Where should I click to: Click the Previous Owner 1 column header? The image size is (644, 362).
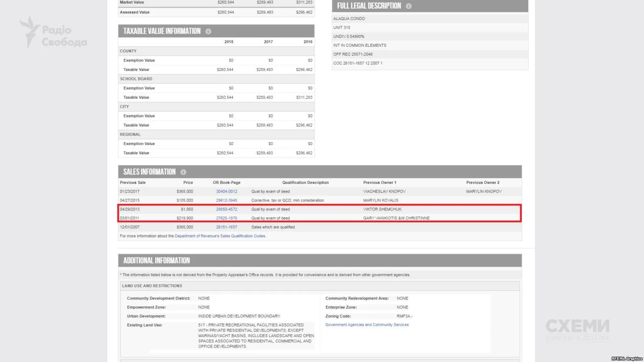(x=379, y=183)
